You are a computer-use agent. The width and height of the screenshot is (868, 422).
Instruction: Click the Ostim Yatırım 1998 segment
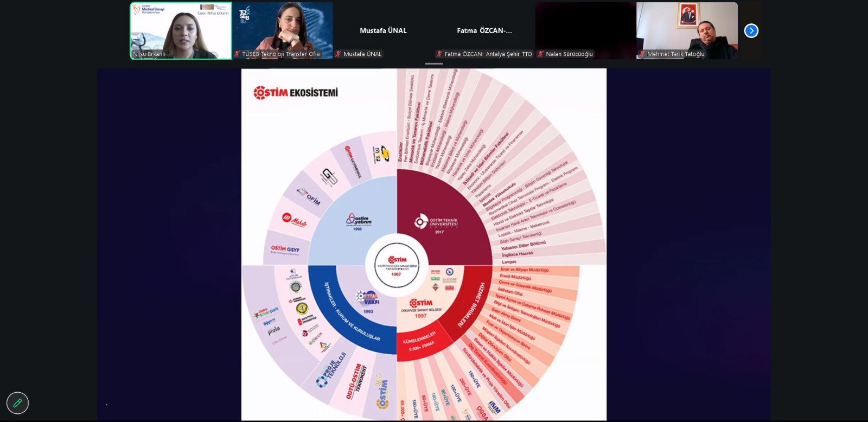pos(359,221)
